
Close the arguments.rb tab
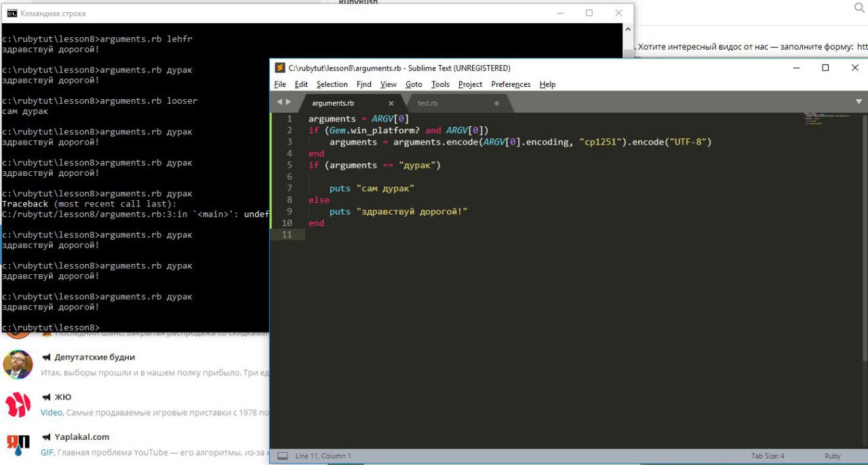391,103
